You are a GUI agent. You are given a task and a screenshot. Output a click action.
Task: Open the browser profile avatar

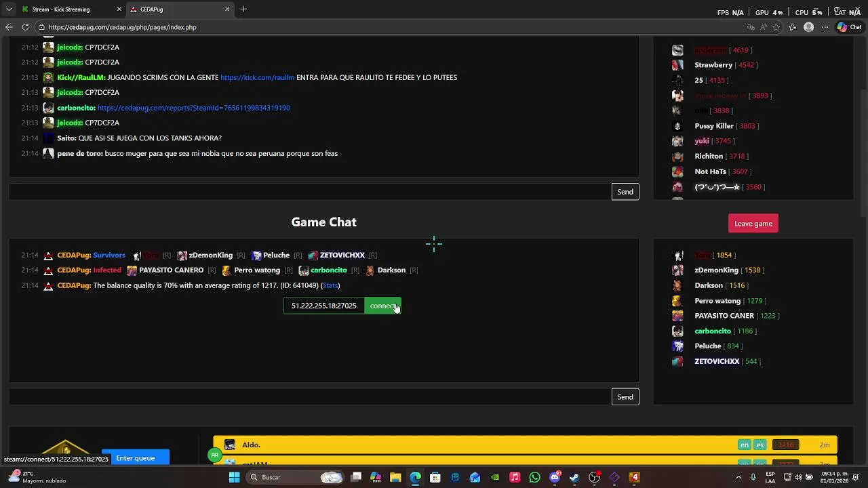pos(808,27)
